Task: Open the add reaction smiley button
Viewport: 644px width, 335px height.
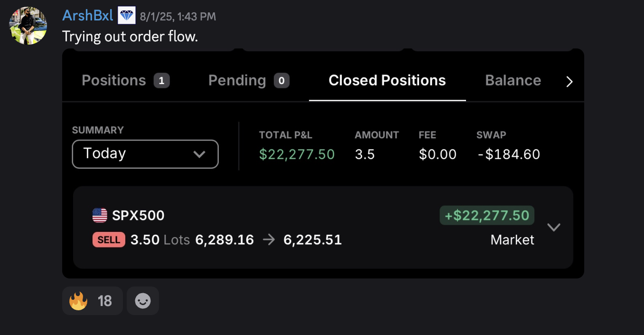Action: [142, 301]
